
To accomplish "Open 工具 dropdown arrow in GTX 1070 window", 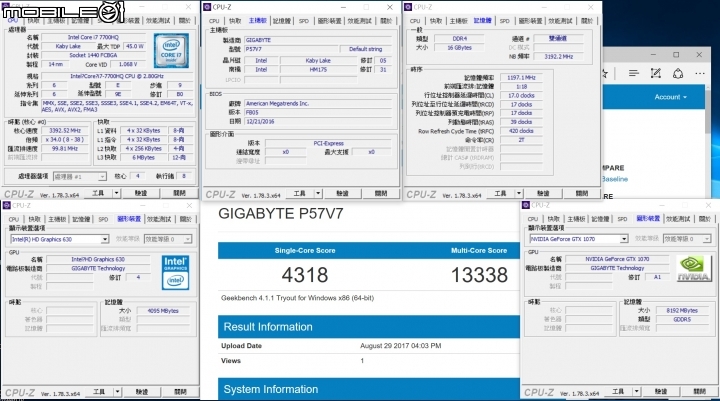I will [x=636, y=391].
